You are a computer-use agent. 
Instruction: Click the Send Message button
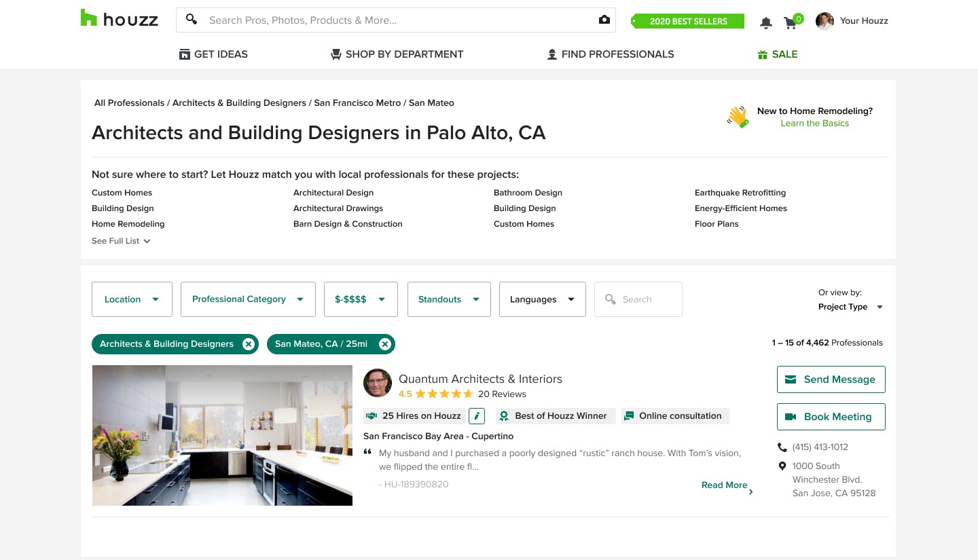pos(831,379)
